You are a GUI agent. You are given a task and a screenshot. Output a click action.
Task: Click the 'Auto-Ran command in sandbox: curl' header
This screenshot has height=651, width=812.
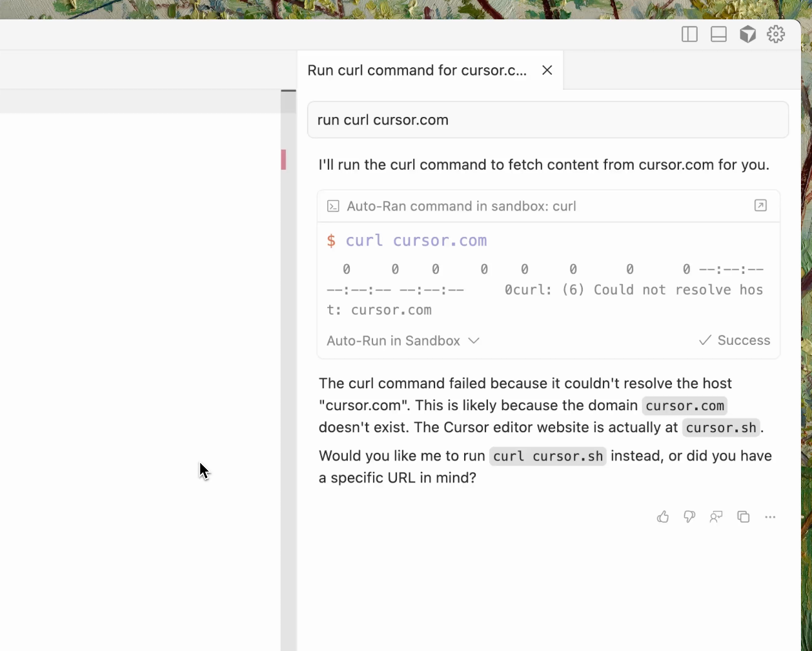461,206
